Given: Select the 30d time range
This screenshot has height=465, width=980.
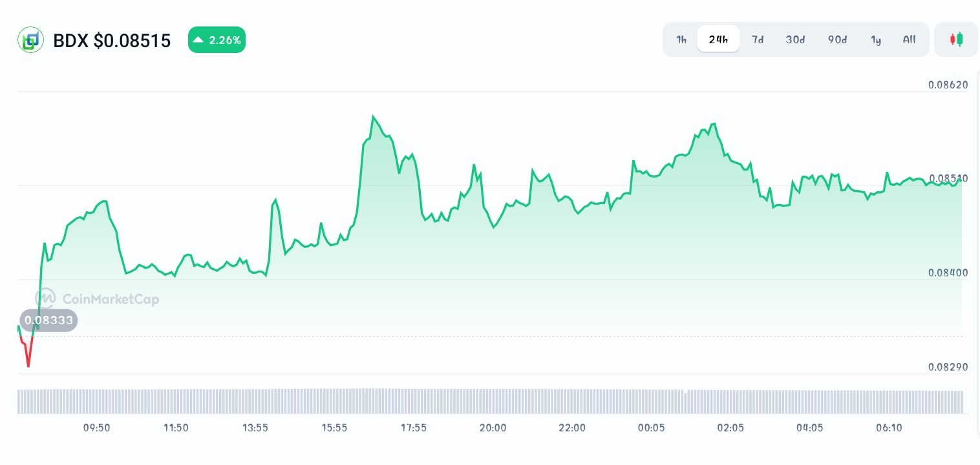Looking at the screenshot, I should (x=795, y=39).
